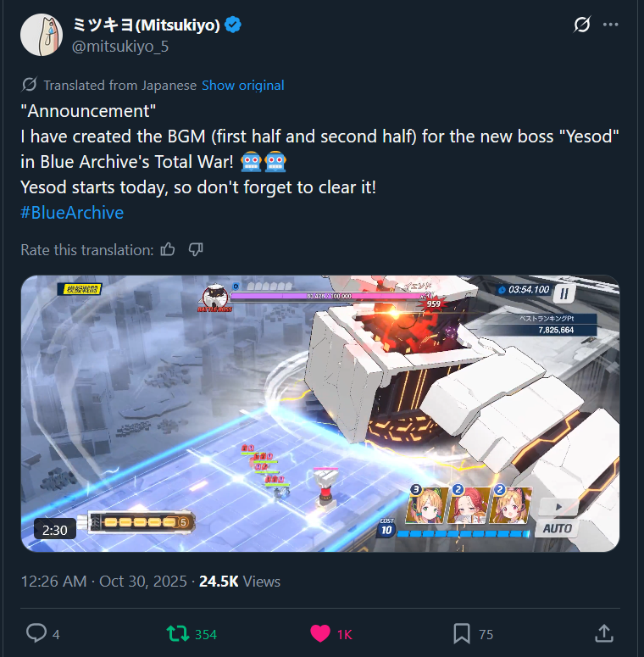Click the 2:30 video duration badge

coord(55,530)
